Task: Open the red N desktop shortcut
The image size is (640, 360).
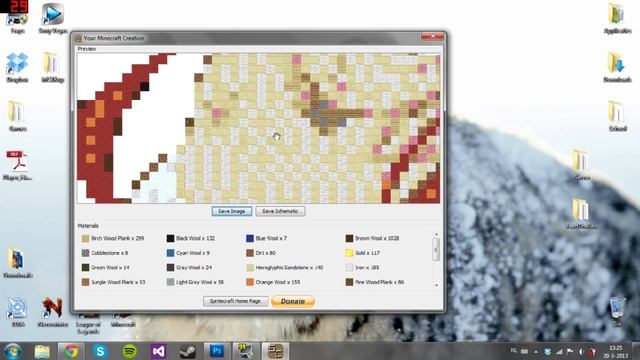Action: point(52,312)
